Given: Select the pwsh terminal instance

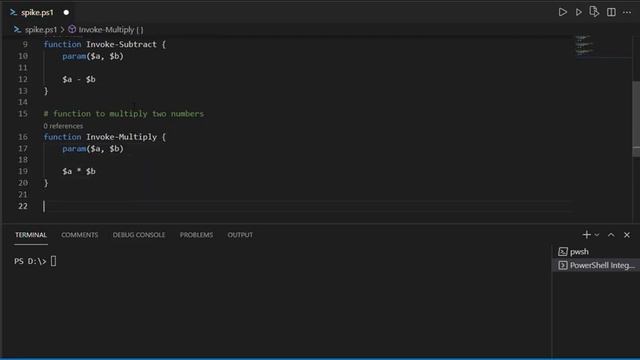Looking at the screenshot, I should (596, 252).
